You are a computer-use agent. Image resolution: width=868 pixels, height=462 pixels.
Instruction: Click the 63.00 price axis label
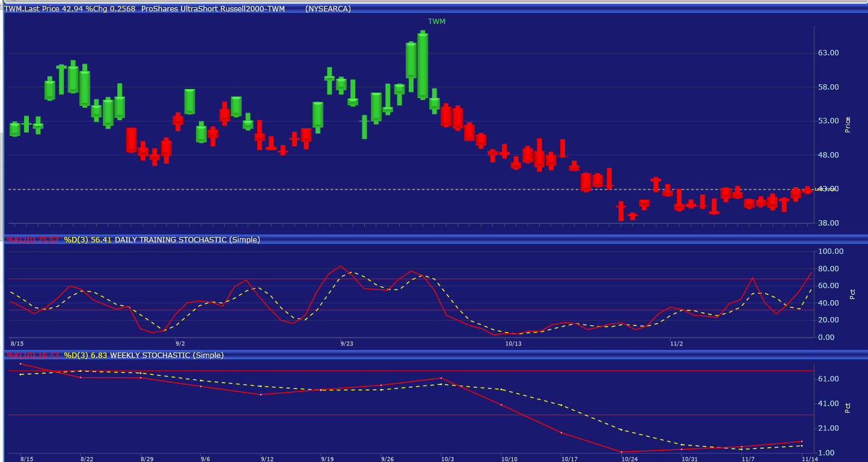(x=829, y=53)
